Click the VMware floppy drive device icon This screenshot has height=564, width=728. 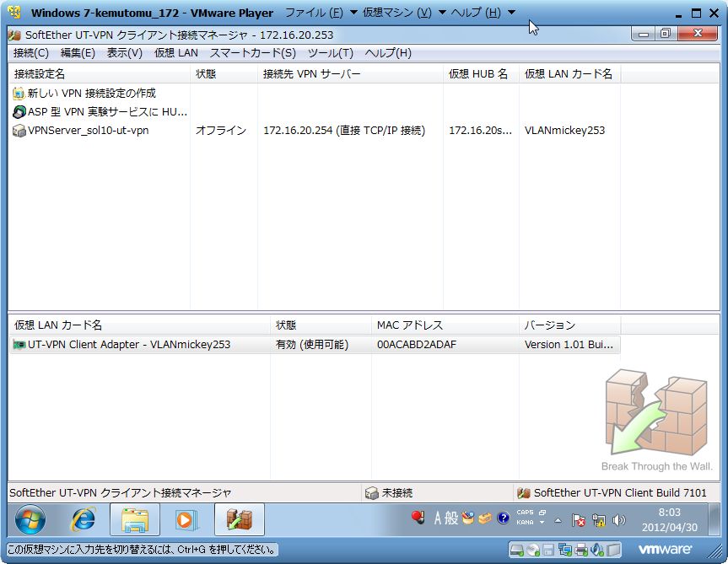pos(548,550)
